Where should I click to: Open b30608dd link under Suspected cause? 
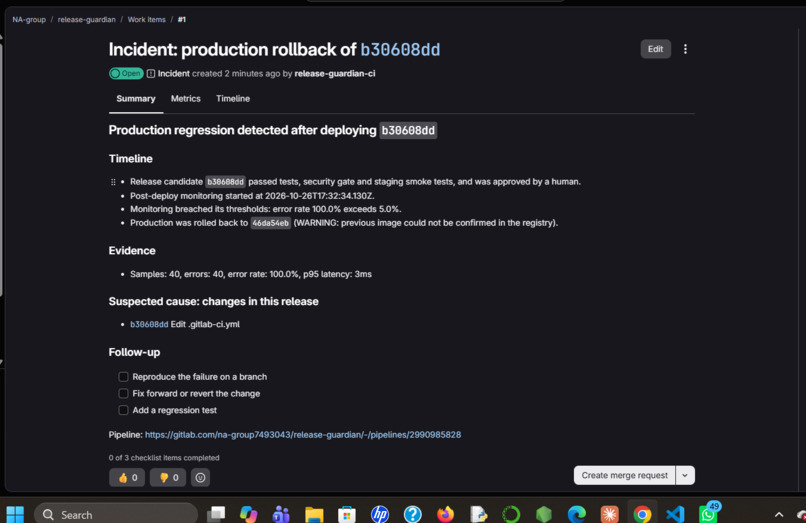[149, 324]
